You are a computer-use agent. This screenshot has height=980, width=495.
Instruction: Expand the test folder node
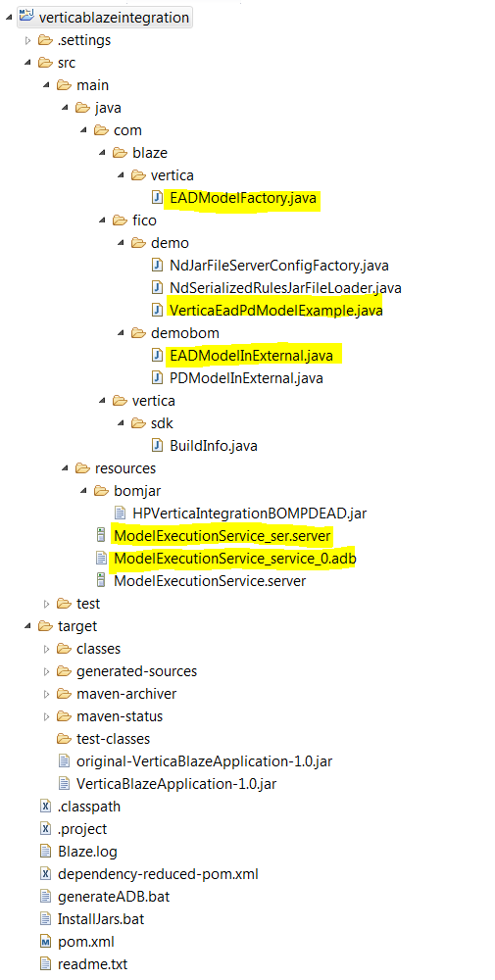click(x=46, y=604)
